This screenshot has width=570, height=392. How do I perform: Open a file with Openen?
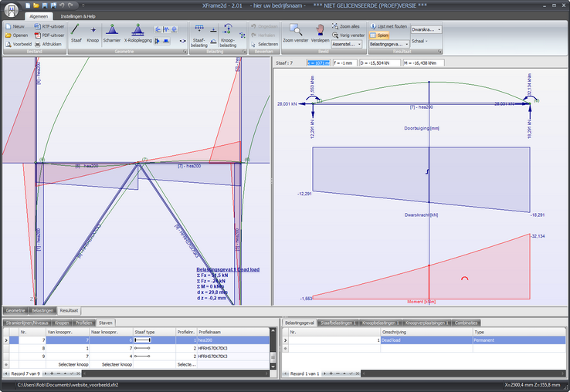click(16, 35)
